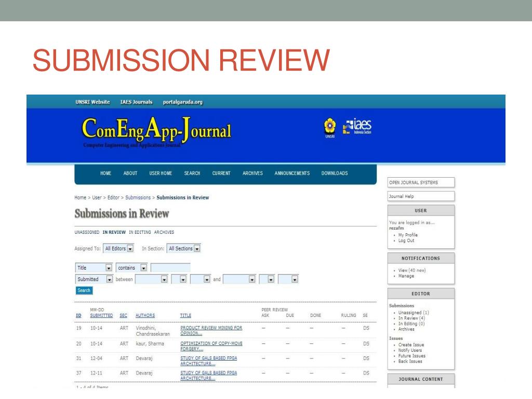Open Back Issues link
Screen dimensions: 532x399
[410, 362]
